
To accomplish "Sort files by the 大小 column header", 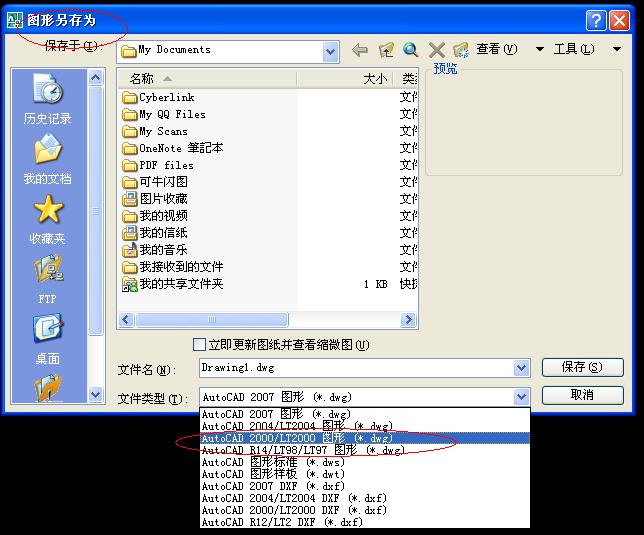I will [345, 78].
